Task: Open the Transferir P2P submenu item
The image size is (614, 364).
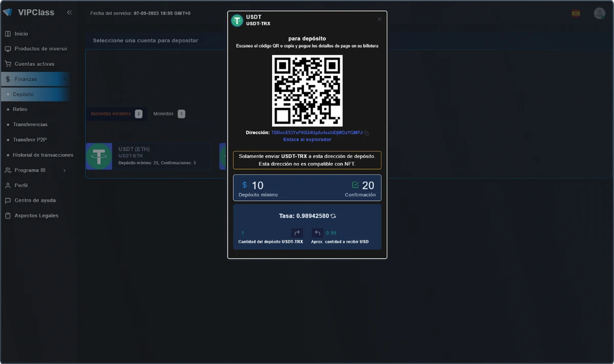Action: pos(30,140)
